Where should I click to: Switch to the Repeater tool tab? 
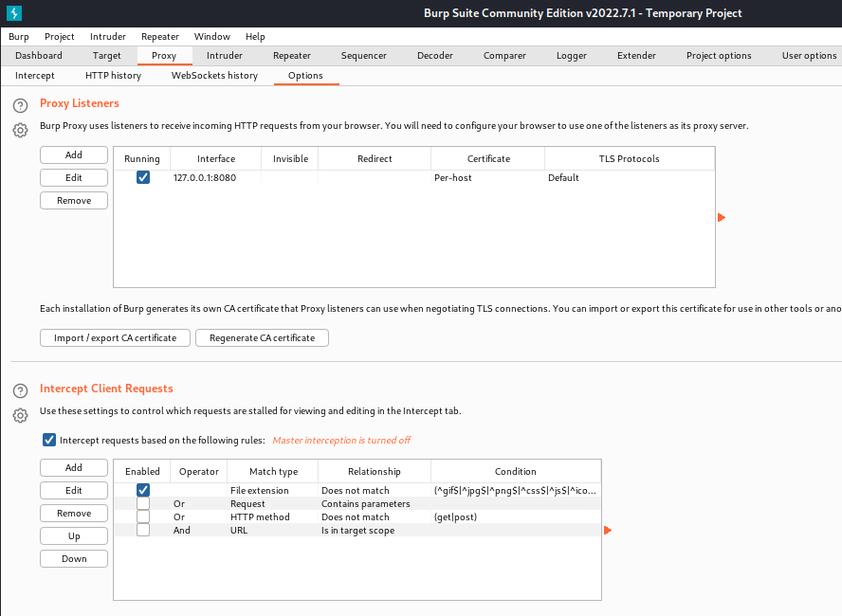pos(292,55)
